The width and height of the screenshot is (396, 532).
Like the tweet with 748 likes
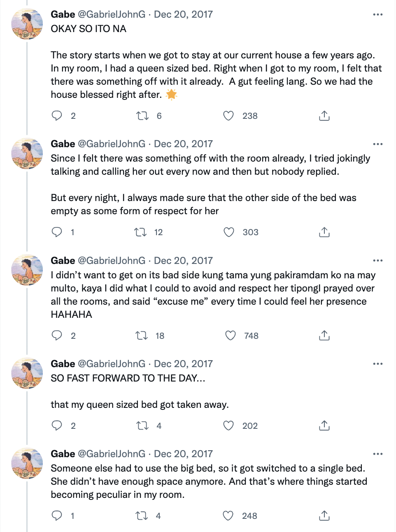pyautogui.click(x=231, y=336)
